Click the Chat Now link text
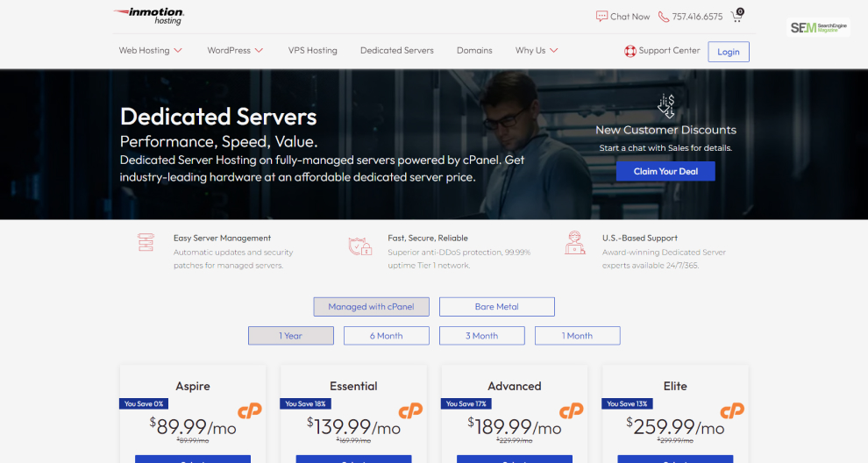The height and width of the screenshot is (463, 868). coord(630,17)
